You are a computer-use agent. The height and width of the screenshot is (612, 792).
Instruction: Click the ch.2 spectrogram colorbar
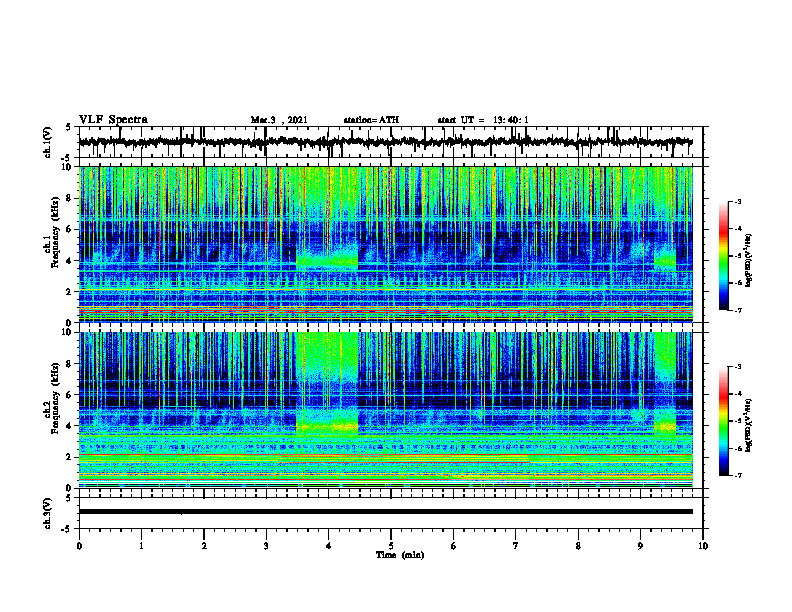pos(723,421)
